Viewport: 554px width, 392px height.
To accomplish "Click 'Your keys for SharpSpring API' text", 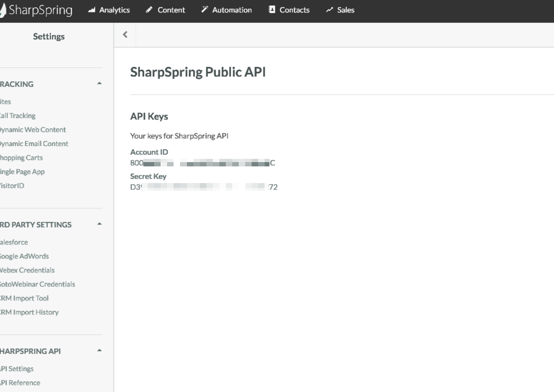I will pos(179,136).
